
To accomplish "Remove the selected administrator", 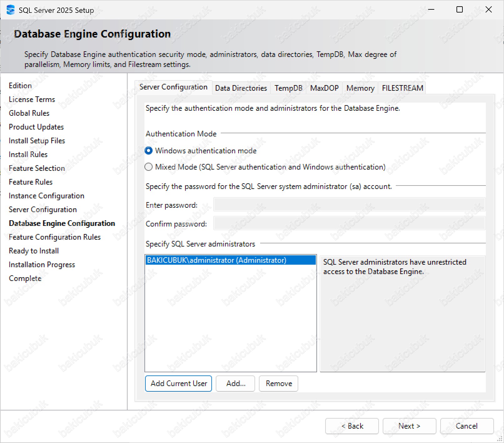I will [279, 384].
